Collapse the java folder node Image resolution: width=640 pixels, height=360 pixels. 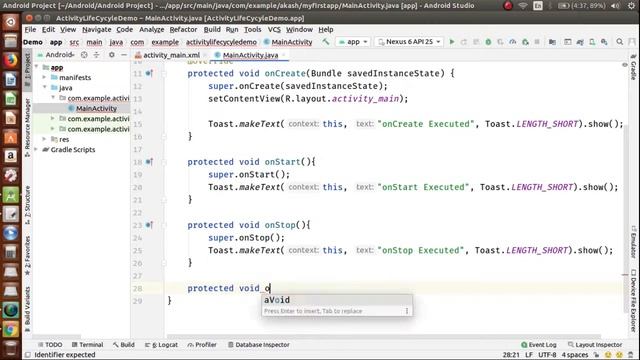click(44, 87)
